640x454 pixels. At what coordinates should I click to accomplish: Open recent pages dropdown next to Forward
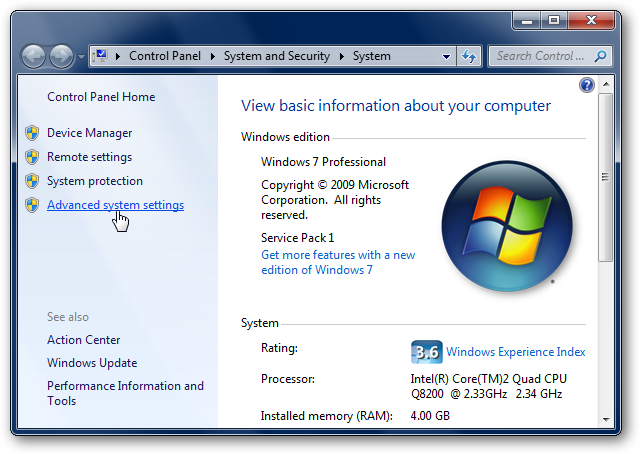point(81,56)
